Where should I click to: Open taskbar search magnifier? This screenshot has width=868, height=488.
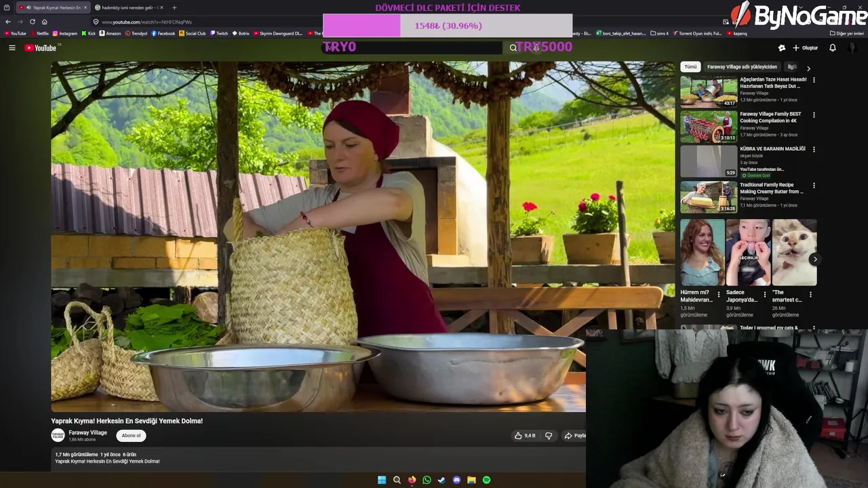point(397,480)
